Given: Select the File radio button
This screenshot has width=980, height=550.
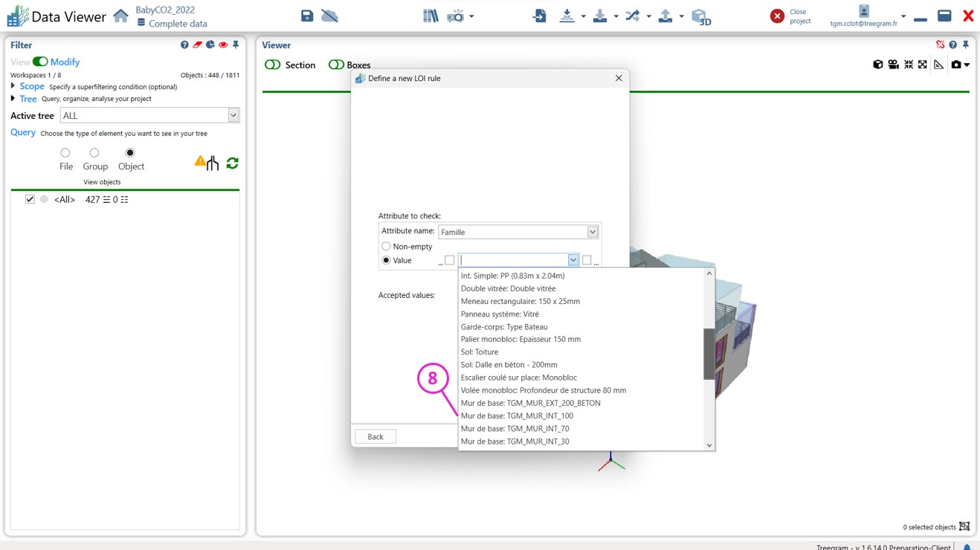Looking at the screenshot, I should (65, 153).
